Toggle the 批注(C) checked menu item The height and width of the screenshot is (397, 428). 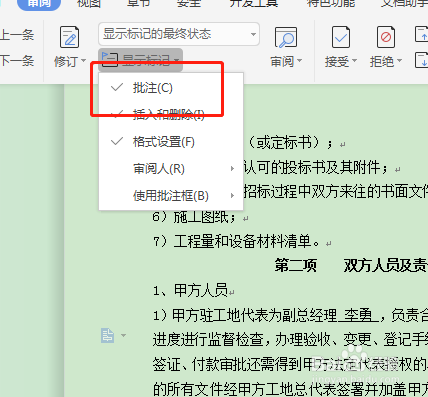[171, 88]
